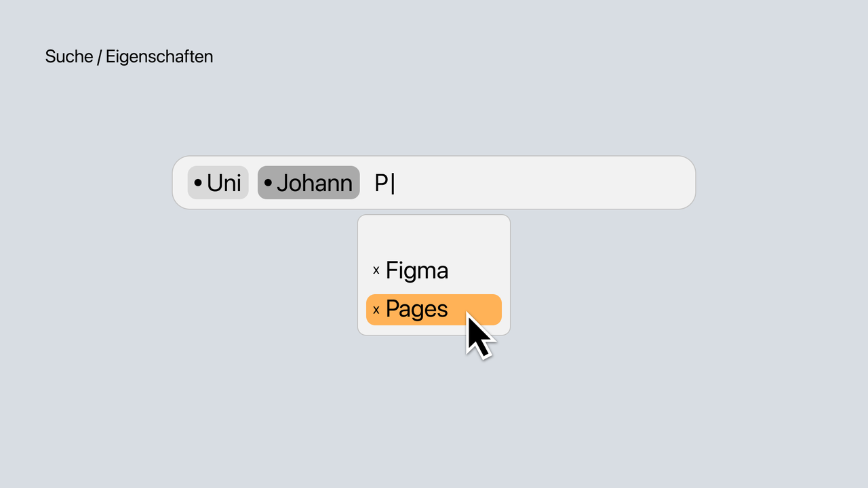Click the slash separator in the breadcrumb
Screen dimensions: 868x488
(x=99, y=56)
